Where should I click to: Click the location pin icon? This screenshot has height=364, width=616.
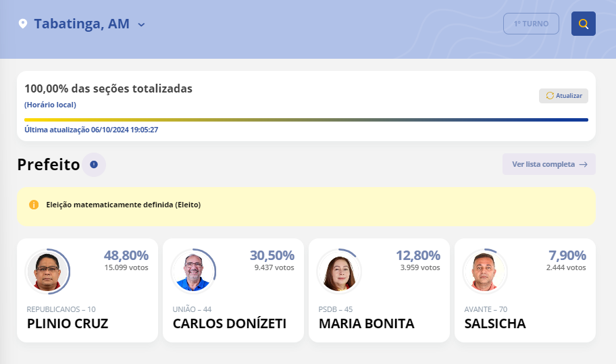pos(23,24)
